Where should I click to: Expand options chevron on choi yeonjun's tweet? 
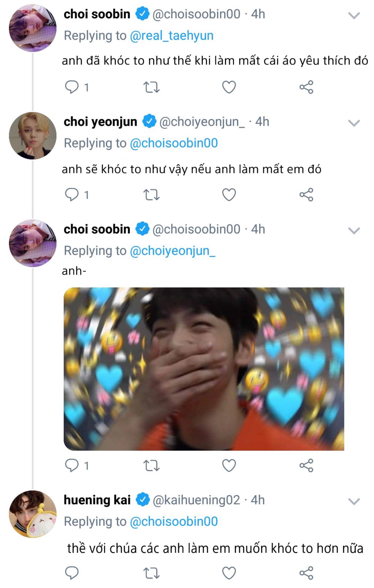(354, 123)
